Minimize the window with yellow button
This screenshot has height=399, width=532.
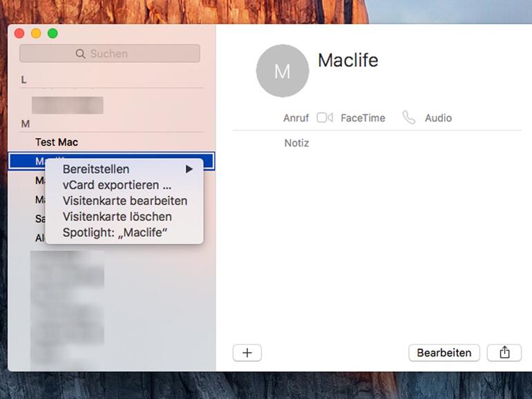[x=36, y=34]
